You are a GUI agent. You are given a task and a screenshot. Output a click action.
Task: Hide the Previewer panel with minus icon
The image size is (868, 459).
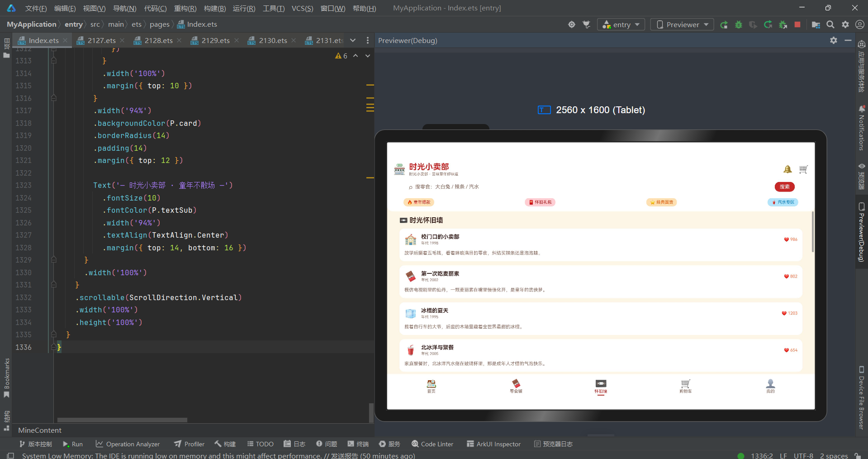point(848,40)
